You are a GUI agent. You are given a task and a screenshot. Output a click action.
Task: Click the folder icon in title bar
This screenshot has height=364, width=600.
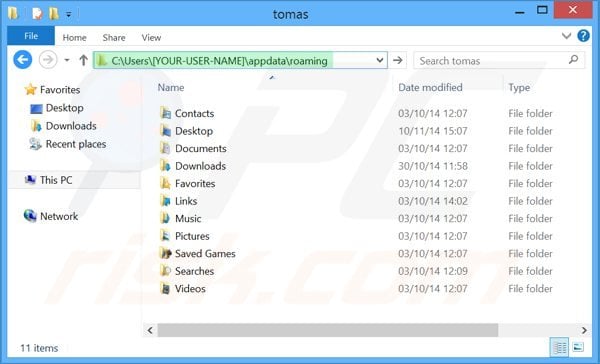[13, 14]
